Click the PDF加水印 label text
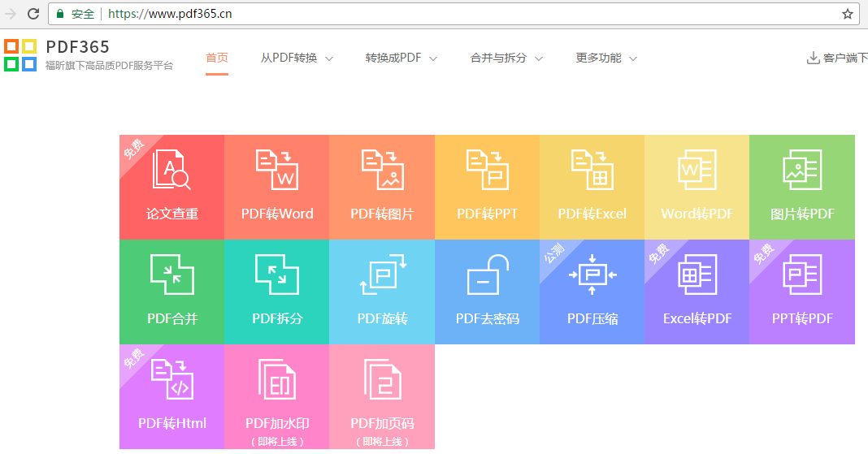This screenshot has height=454, width=868. [277, 424]
